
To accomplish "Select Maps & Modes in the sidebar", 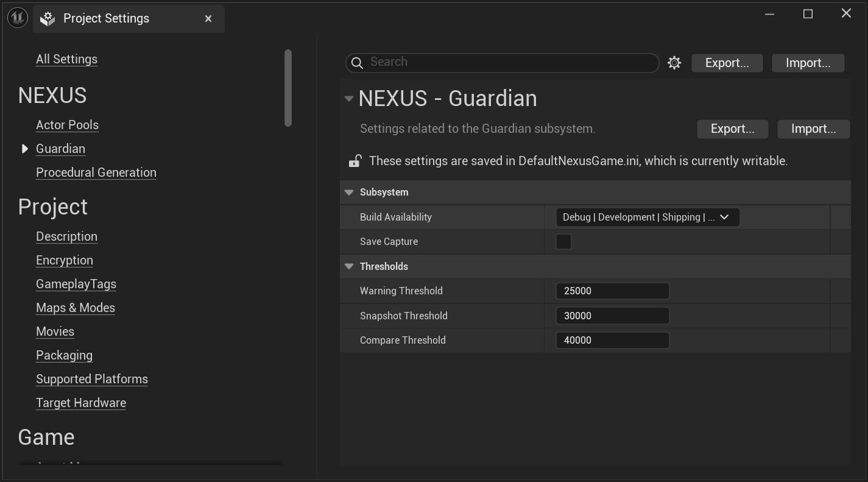I will [x=75, y=308].
